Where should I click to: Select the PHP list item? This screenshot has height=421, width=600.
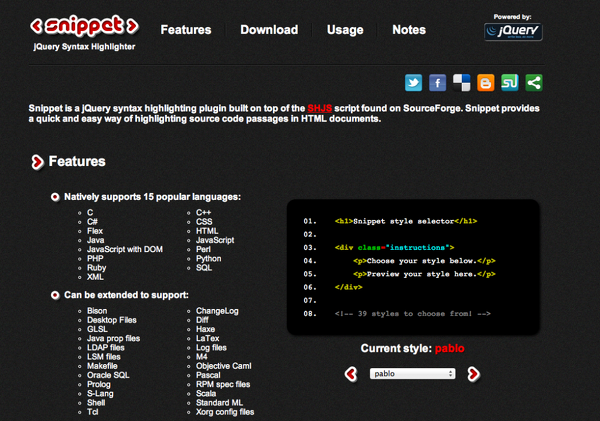click(x=95, y=259)
